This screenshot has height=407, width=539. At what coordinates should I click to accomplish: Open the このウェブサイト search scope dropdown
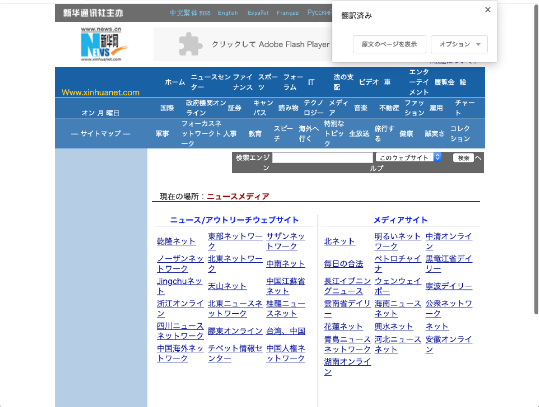click(408, 157)
